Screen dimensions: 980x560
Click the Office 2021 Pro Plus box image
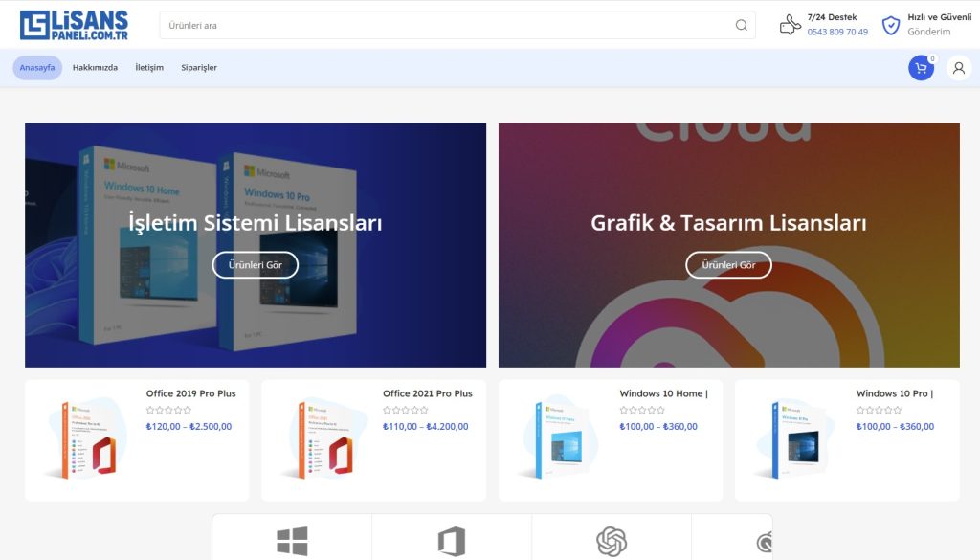coord(323,439)
